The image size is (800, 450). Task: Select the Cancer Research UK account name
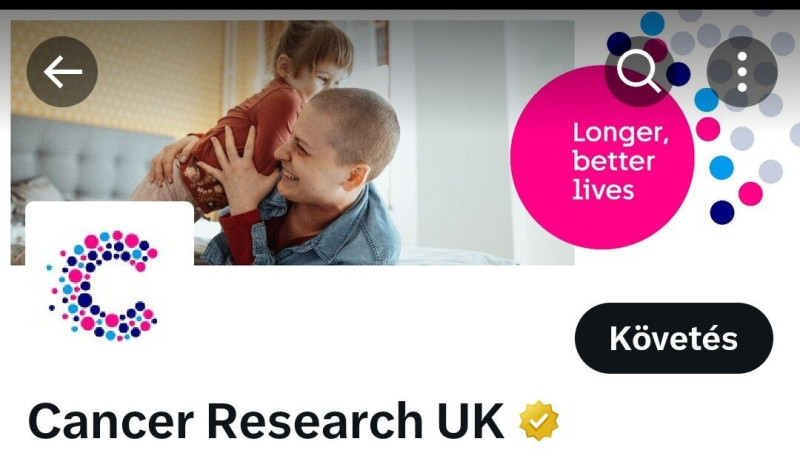(x=266, y=421)
